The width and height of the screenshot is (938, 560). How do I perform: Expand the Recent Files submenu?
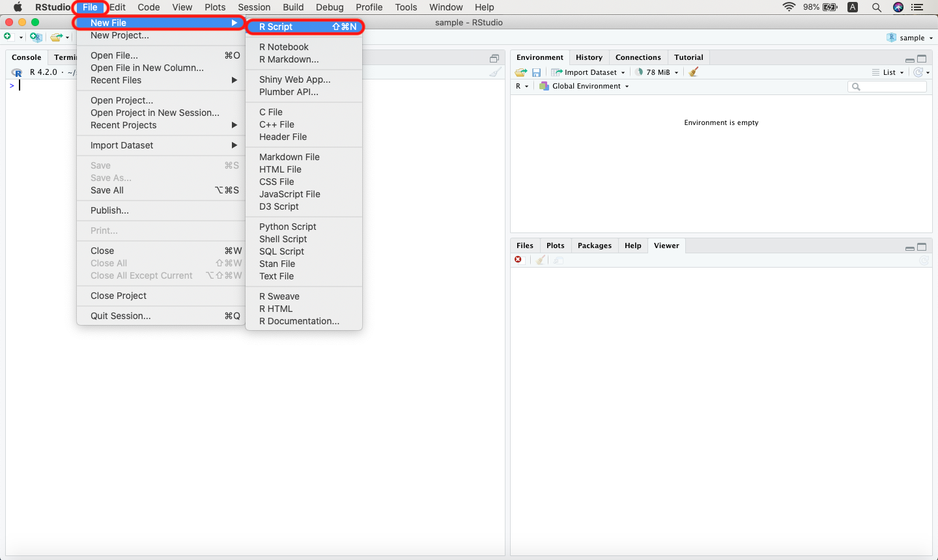coord(161,80)
